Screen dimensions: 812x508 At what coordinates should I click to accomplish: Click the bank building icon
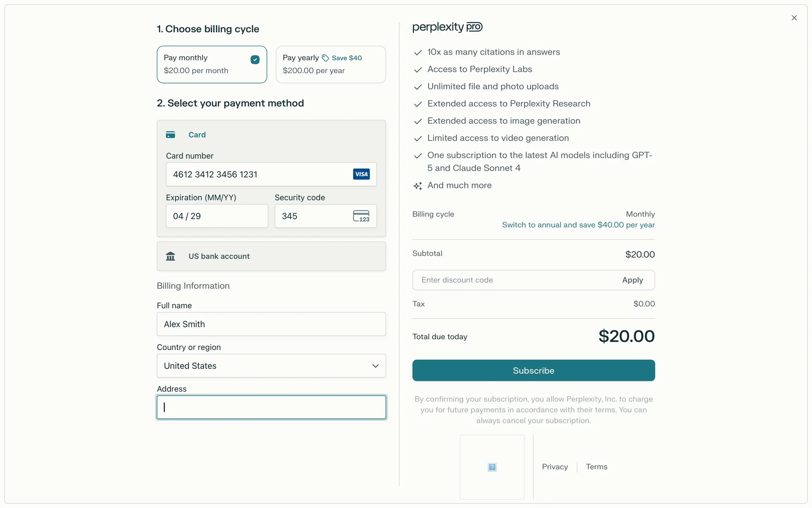[x=170, y=256]
